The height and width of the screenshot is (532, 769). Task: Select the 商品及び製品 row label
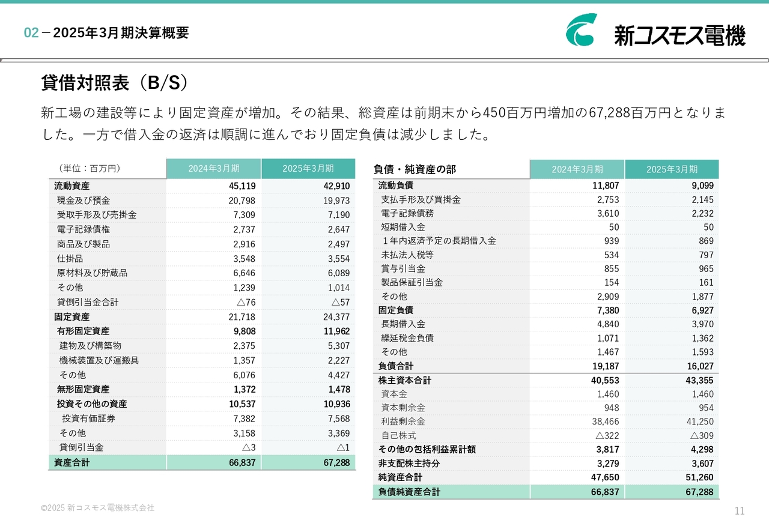point(84,244)
